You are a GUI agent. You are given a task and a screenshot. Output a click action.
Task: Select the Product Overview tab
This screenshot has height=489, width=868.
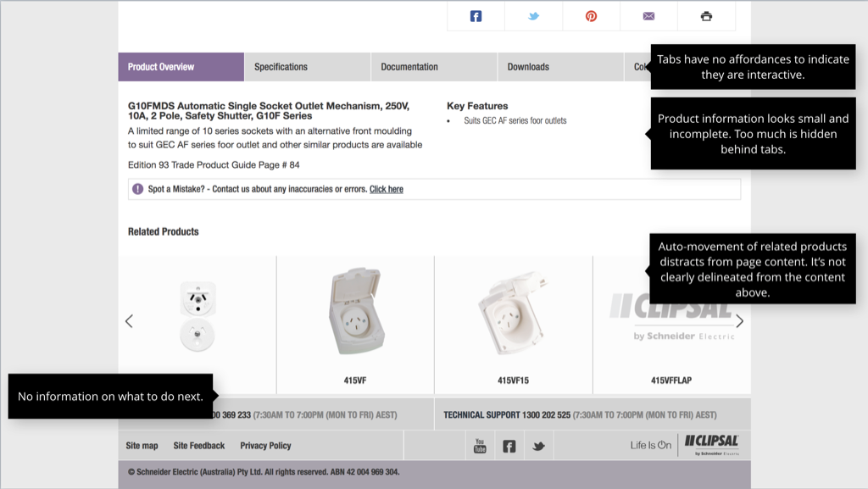[x=161, y=67]
